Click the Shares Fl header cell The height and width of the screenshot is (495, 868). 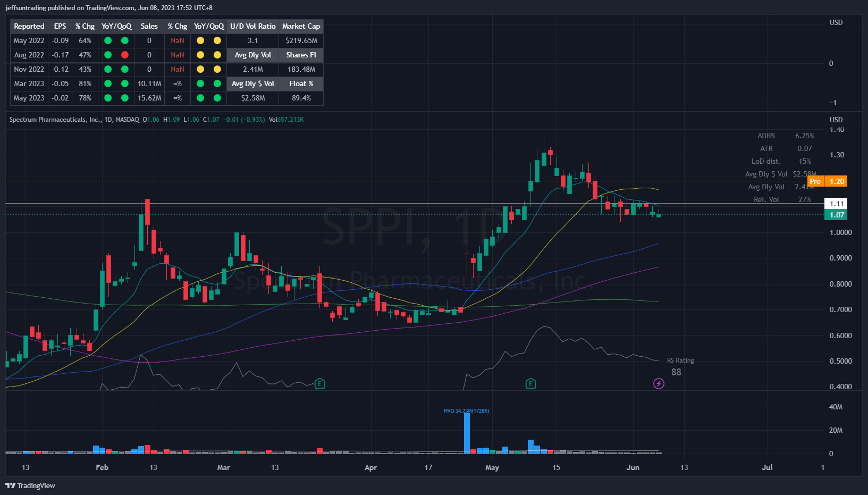301,55
